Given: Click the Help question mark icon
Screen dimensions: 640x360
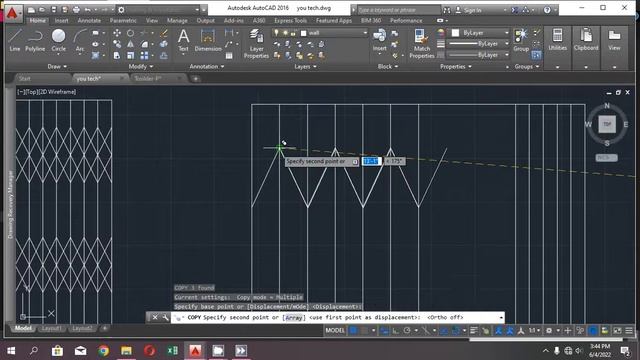Looking at the screenshot, I should [547, 10].
